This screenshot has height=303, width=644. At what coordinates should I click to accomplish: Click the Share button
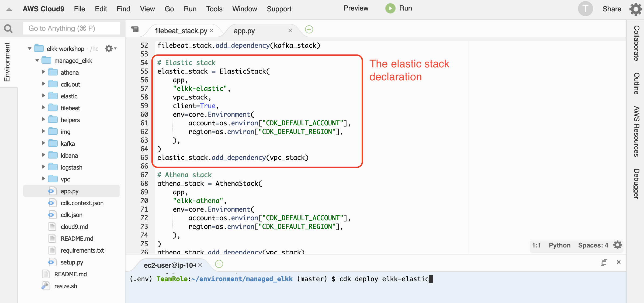pos(612,9)
